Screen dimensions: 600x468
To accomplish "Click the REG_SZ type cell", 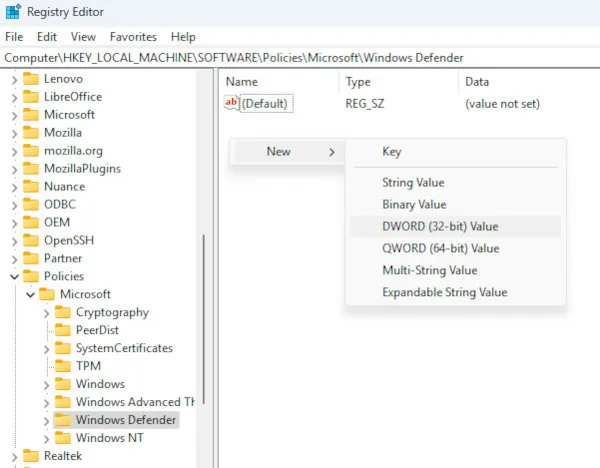I will coord(365,104).
